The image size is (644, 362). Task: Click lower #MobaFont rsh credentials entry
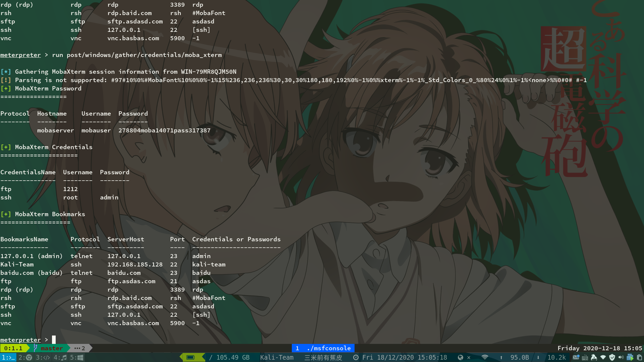click(x=209, y=298)
